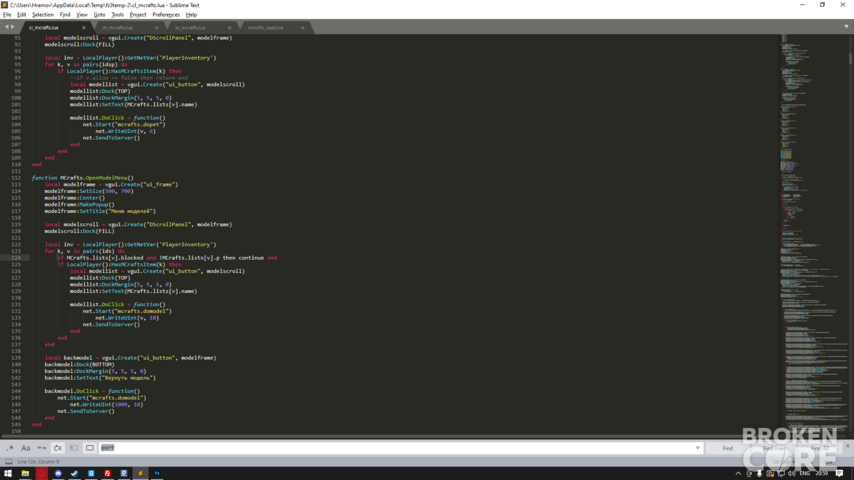Click the Find button
This screenshot has width=854, height=480.
click(x=728, y=448)
